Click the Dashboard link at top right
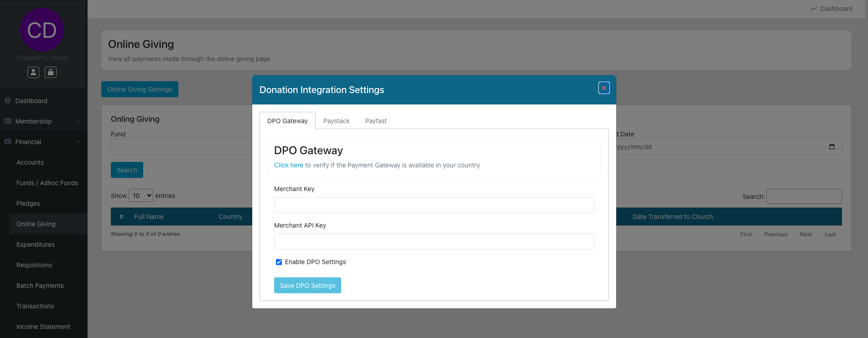Screen dimensions: 868x338 [x=836, y=9]
